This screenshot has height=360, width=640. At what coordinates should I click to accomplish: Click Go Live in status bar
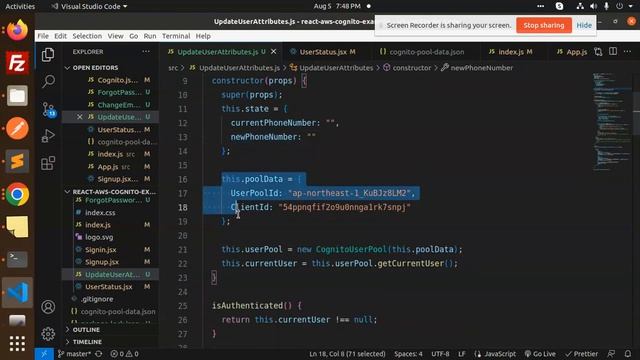[x=540, y=354]
